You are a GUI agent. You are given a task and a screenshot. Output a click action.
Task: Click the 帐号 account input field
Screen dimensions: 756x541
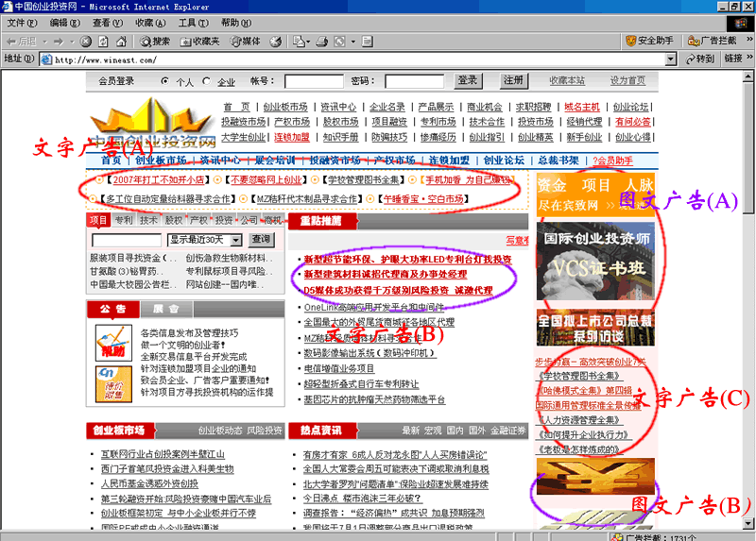[314, 81]
